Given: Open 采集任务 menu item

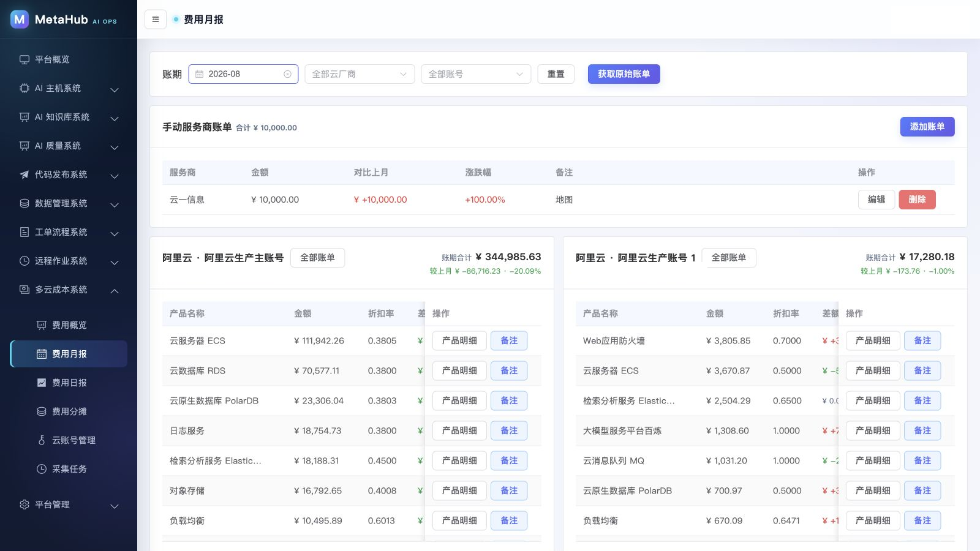Looking at the screenshot, I should click(x=69, y=469).
